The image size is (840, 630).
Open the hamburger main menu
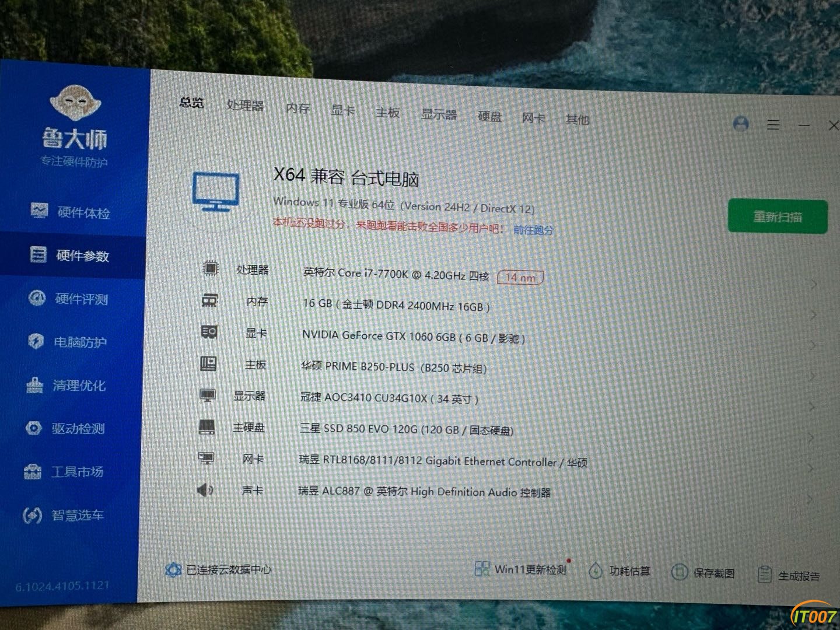coord(773,125)
